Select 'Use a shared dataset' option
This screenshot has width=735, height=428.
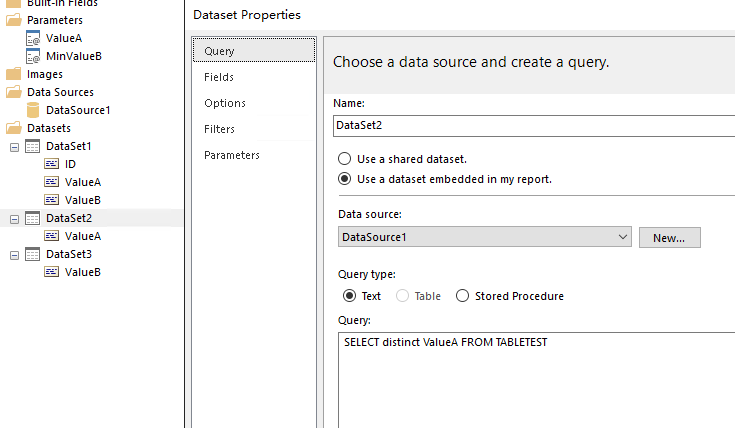[x=345, y=159]
